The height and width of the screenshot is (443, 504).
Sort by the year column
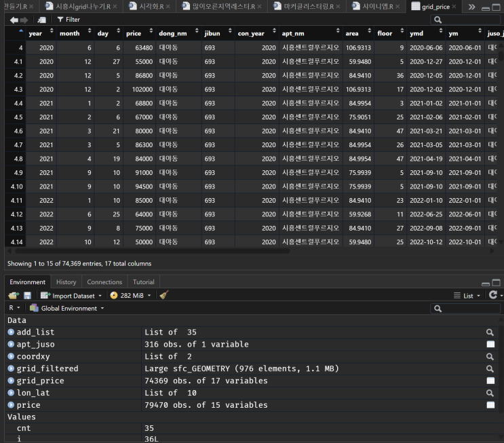click(x=41, y=33)
